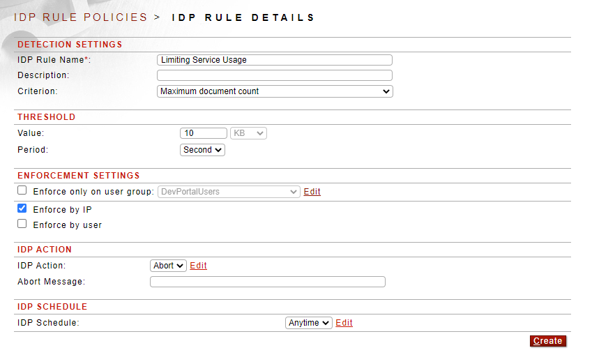Open the DevPortalUsers group dropdown
Image resolution: width=592 pixels, height=364 pixels.
pos(229,192)
